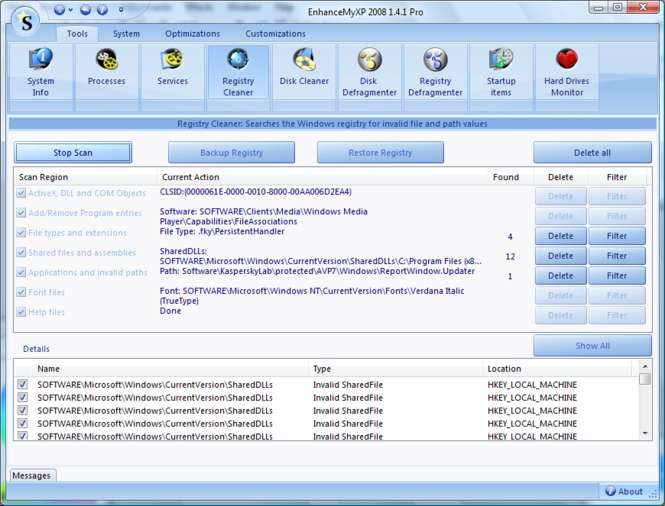The width and height of the screenshot is (665, 506).
Task: Switch to the Customizations tab
Action: [275, 34]
